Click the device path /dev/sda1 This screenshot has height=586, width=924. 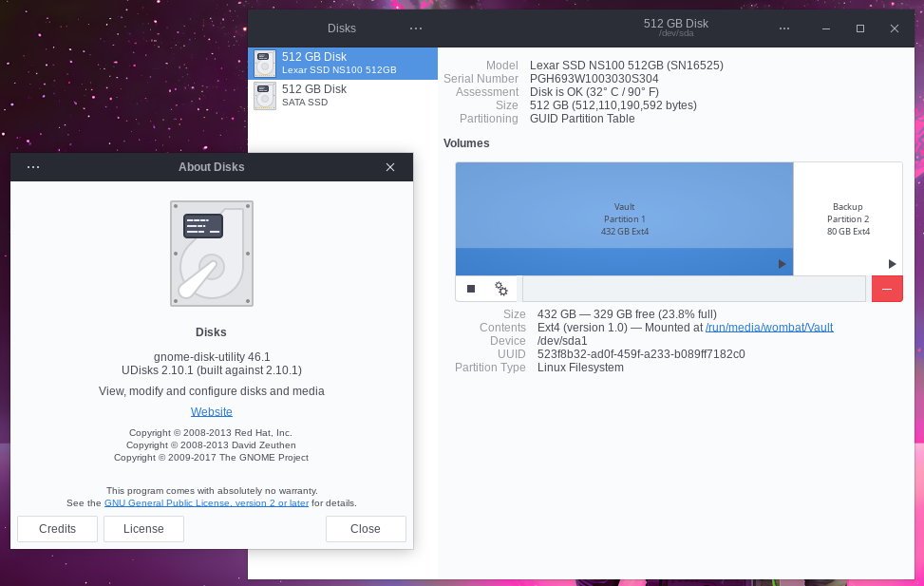[562, 341]
